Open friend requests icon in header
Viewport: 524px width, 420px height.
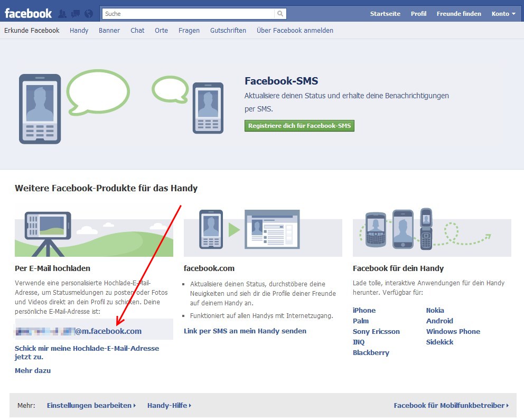click(x=62, y=14)
